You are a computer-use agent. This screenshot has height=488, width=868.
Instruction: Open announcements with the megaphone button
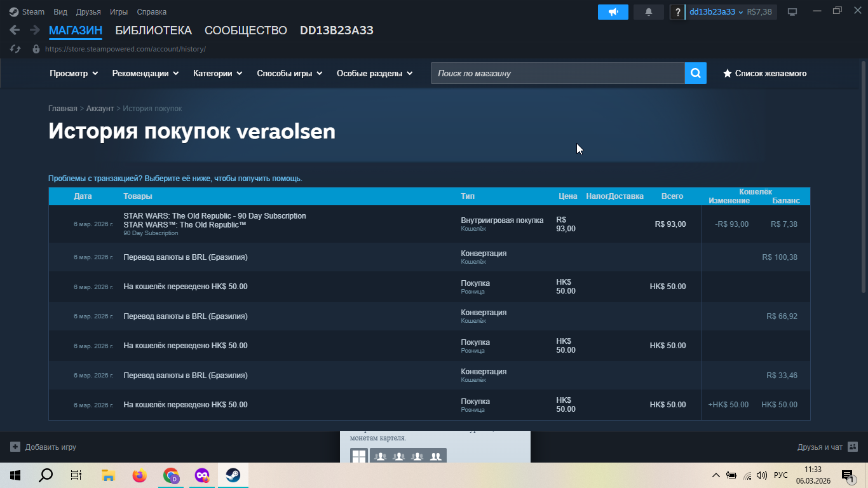(x=613, y=12)
